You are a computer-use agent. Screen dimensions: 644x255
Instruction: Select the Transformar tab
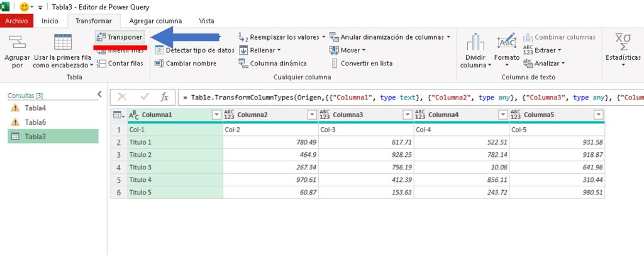(x=94, y=21)
